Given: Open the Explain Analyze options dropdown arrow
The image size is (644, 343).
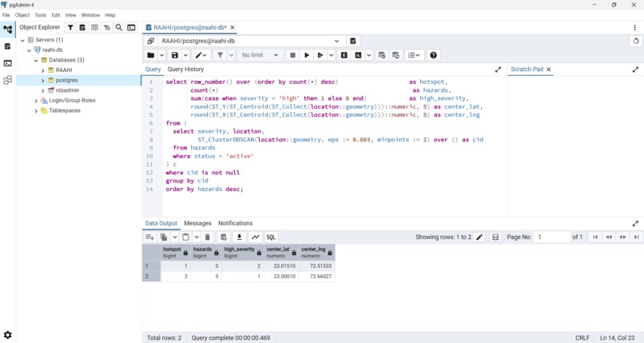Looking at the screenshot, I should coord(369,55).
